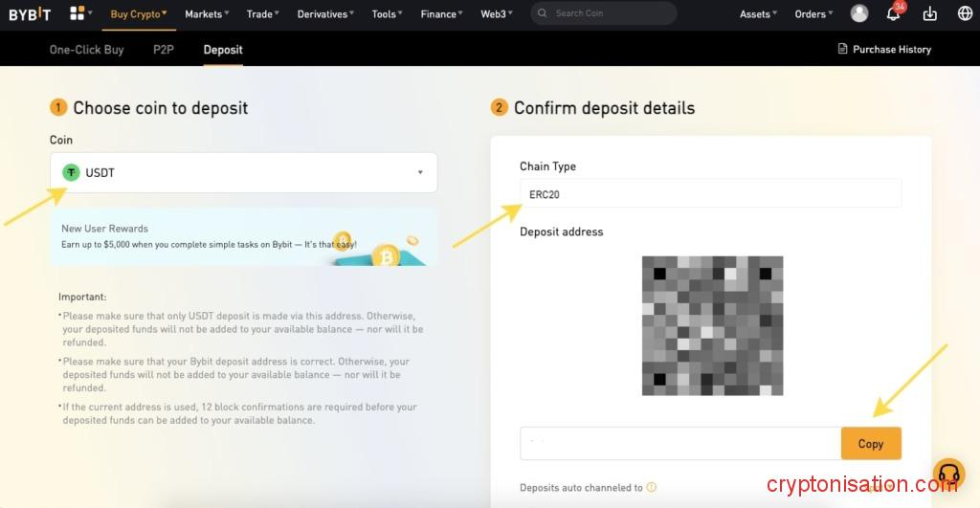Select the ERC20 chain type field
Viewport: 980px width, 508px height.
click(710, 193)
